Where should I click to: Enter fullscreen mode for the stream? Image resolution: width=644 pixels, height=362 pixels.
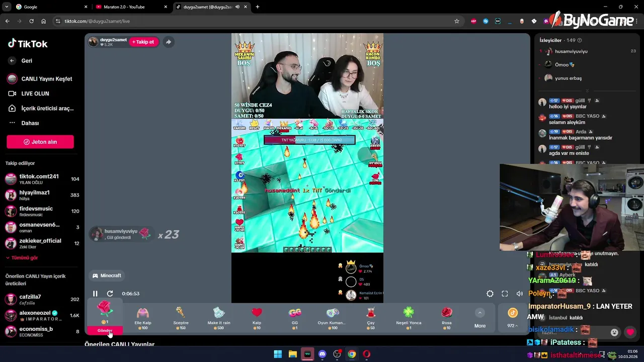(505, 294)
